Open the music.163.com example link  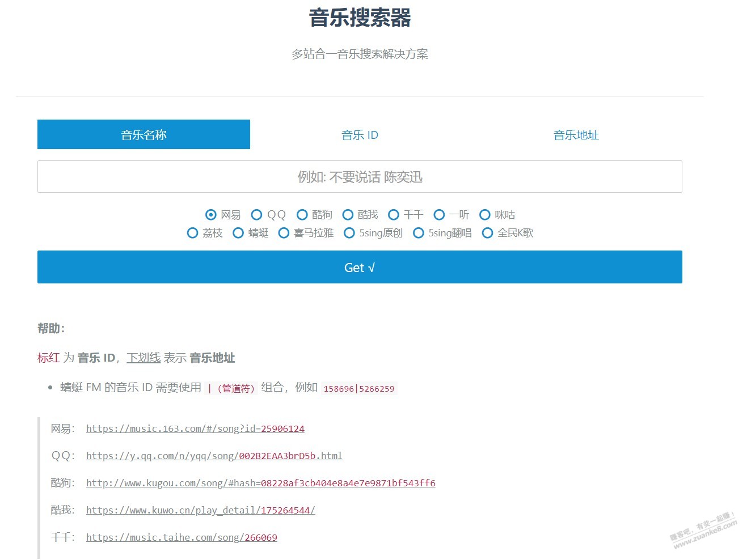(x=195, y=429)
